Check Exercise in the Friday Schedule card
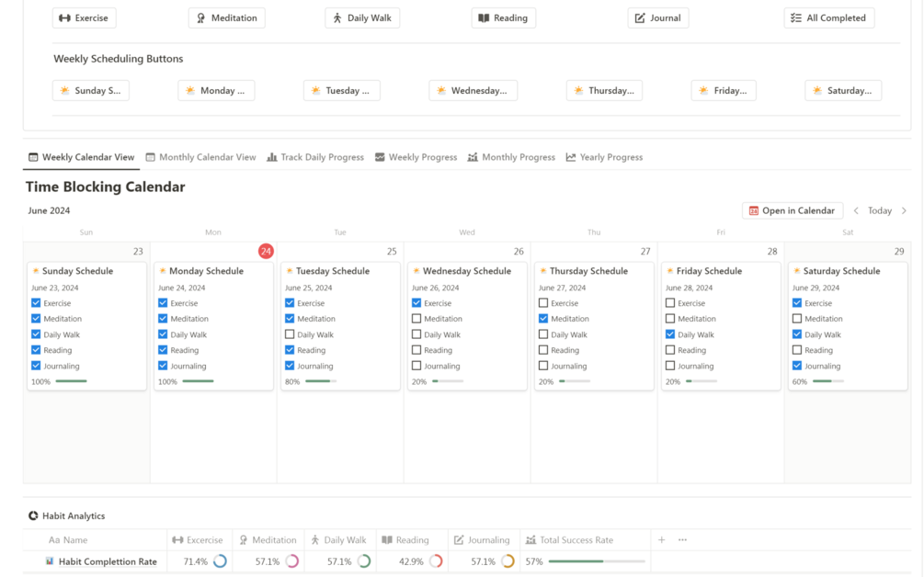 click(670, 303)
